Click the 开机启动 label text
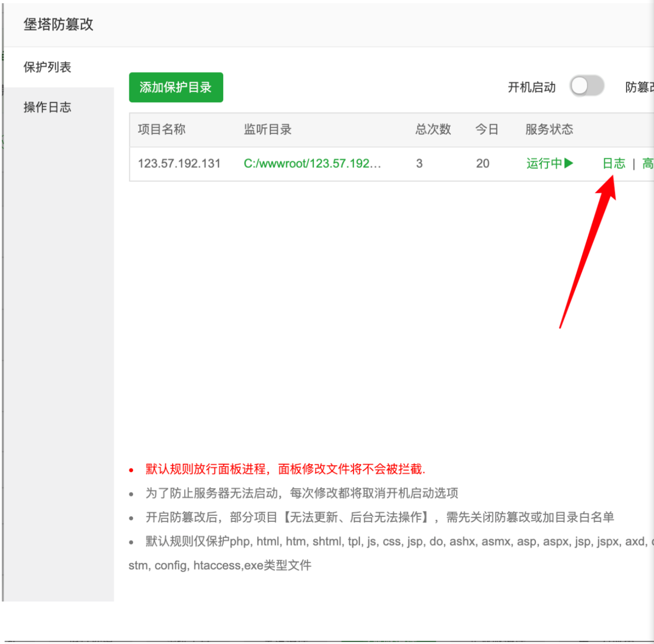The height and width of the screenshot is (644, 654). tap(531, 87)
